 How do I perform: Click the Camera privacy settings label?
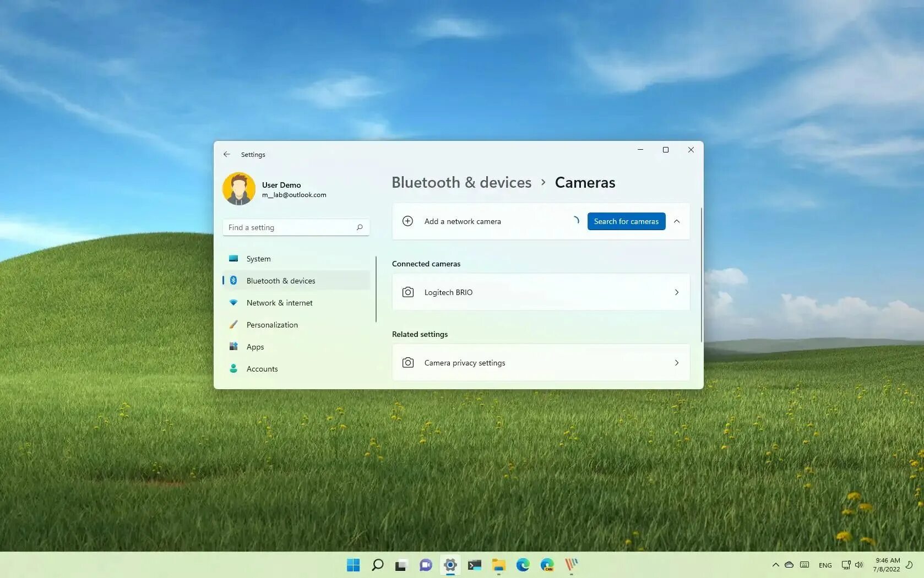(x=465, y=363)
